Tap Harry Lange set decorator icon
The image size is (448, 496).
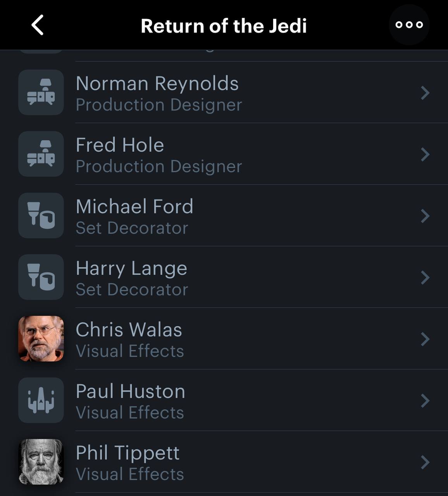(x=41, y=277)
